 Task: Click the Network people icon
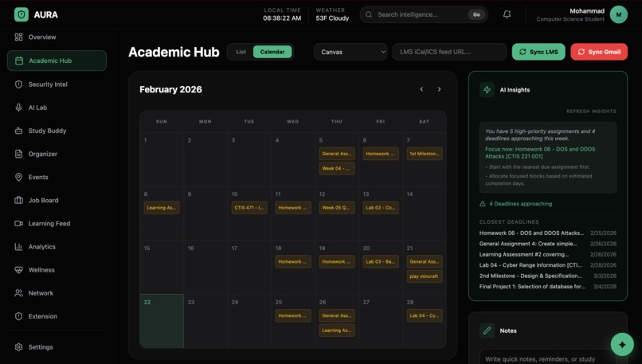(x=18, y=293)
